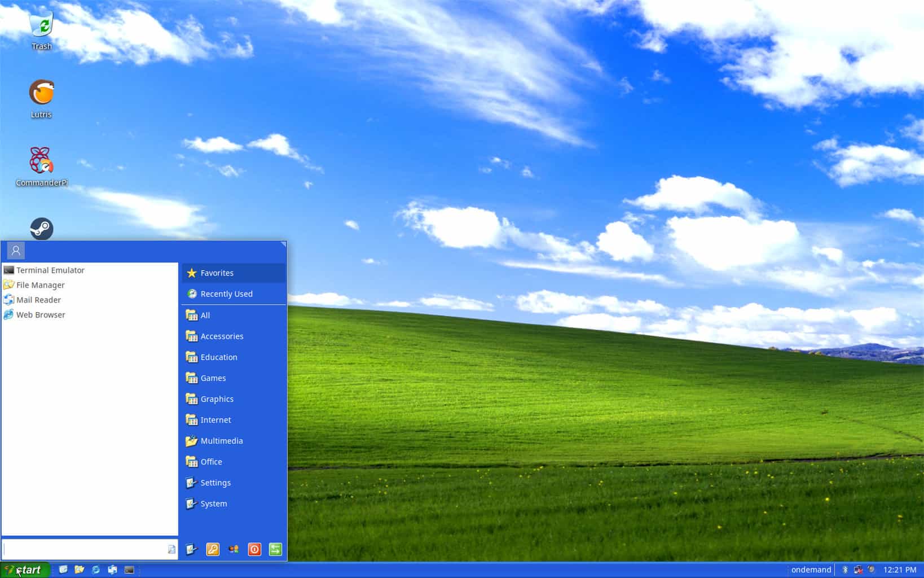Screen dimensions: 924x578
Task: Open the terminal launcher on the taskbar
Action: point(129,570)
